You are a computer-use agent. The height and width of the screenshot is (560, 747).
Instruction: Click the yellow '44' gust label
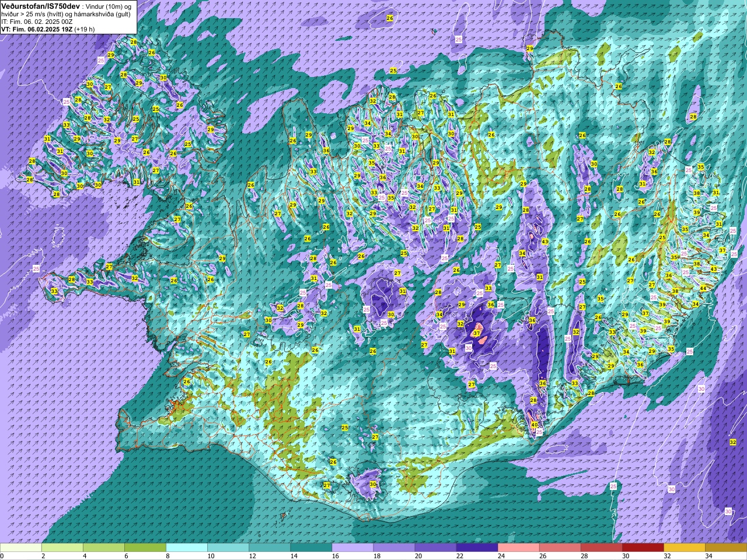(x=703, y=289)
